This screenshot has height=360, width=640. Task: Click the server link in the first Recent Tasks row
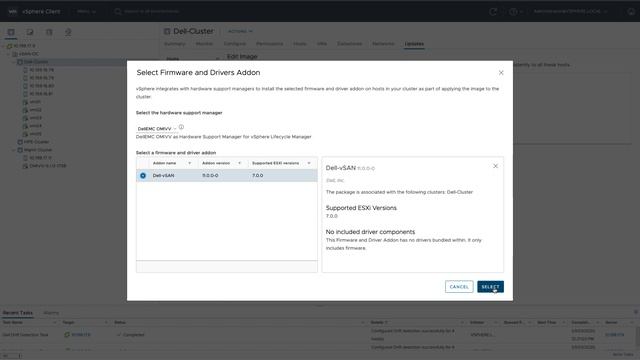tap(614, 335)
